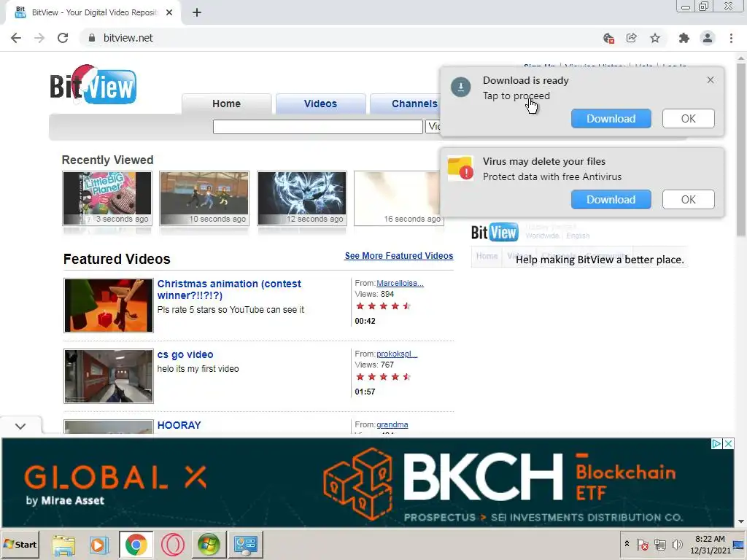Close the Global X ad banner
The height and width of the screenshot is (560, 747).
click(x=729, y=444)
